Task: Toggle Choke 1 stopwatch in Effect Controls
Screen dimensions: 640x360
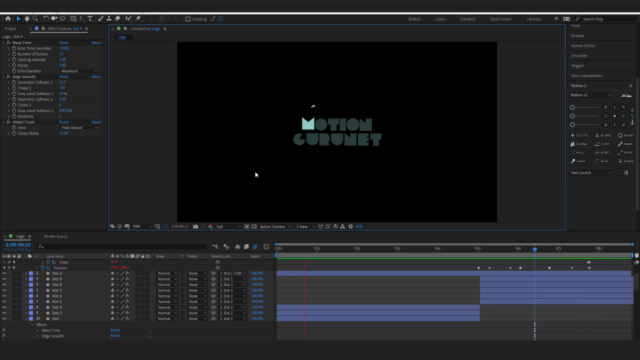Action: tap(14, 88)
